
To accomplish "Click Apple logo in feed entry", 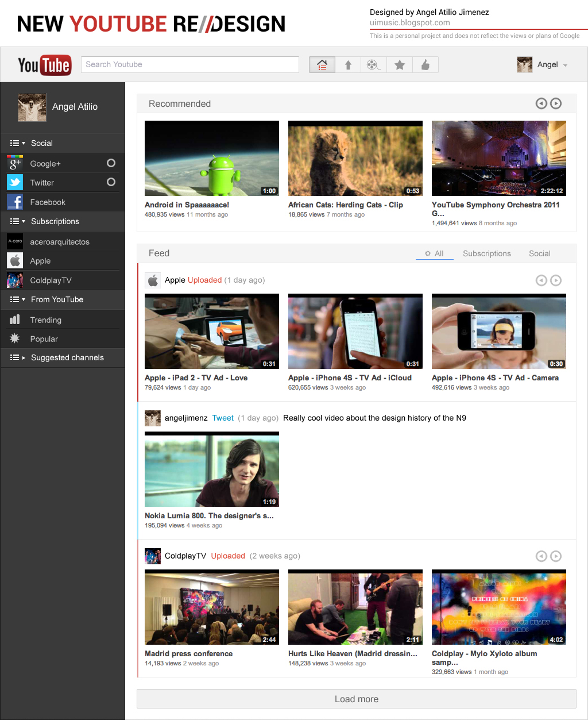I will [x=153, y=280].
